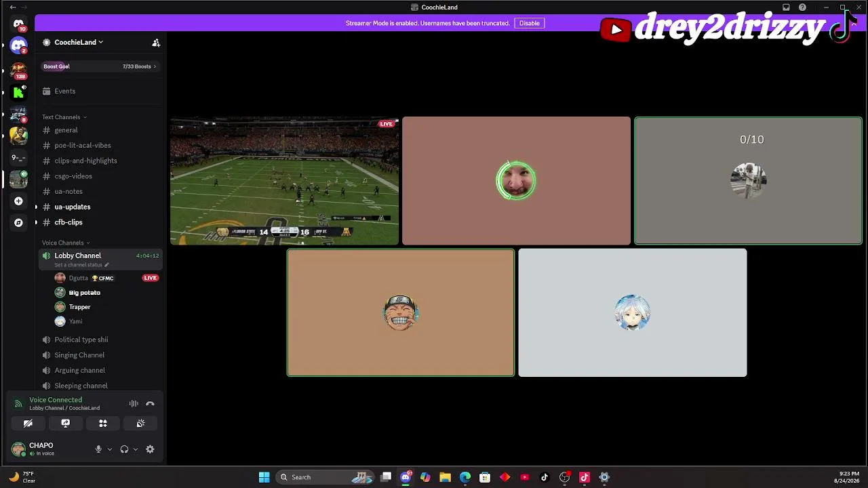Select the Lobby Channel voice channel
Screen dimensions: 868x488
[102, 259]
